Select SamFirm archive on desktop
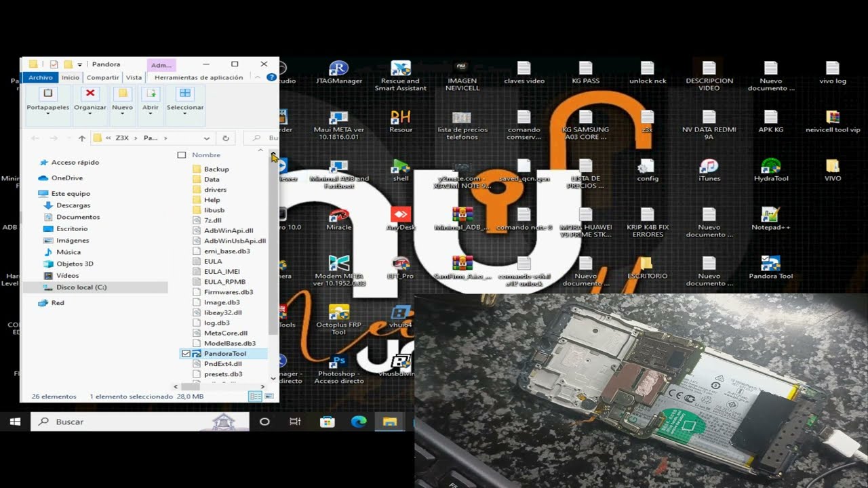The image size is (868, 488). click(462, 268)
